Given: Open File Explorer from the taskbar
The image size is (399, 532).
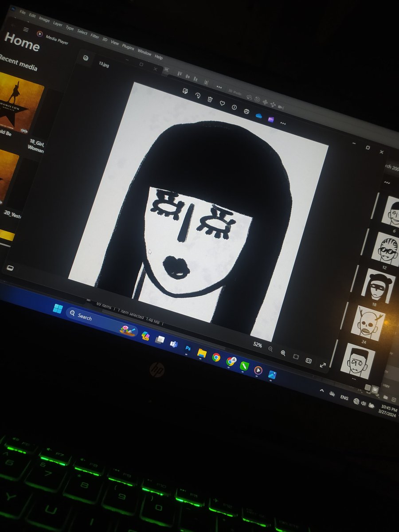Looking at the screenshot, I should coord(202,353).
